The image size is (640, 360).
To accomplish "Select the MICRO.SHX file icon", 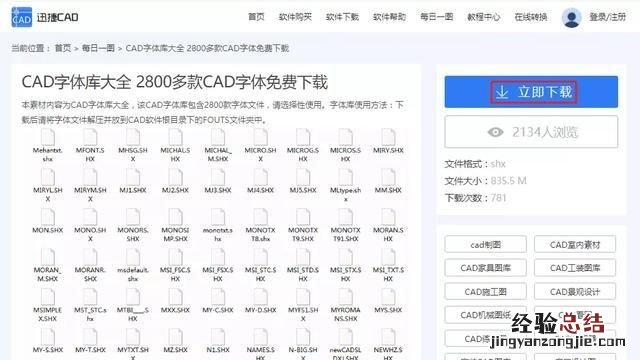I will (260, 137).
